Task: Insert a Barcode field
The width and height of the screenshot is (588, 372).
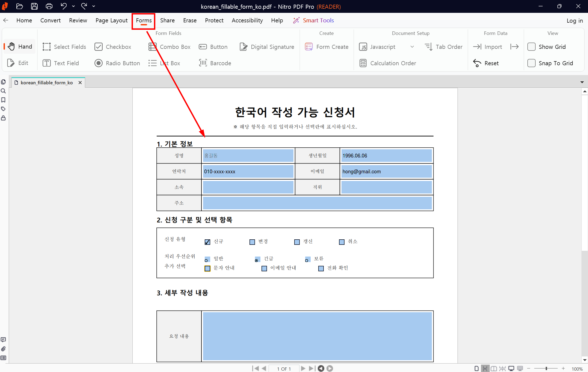Action: 215,63
